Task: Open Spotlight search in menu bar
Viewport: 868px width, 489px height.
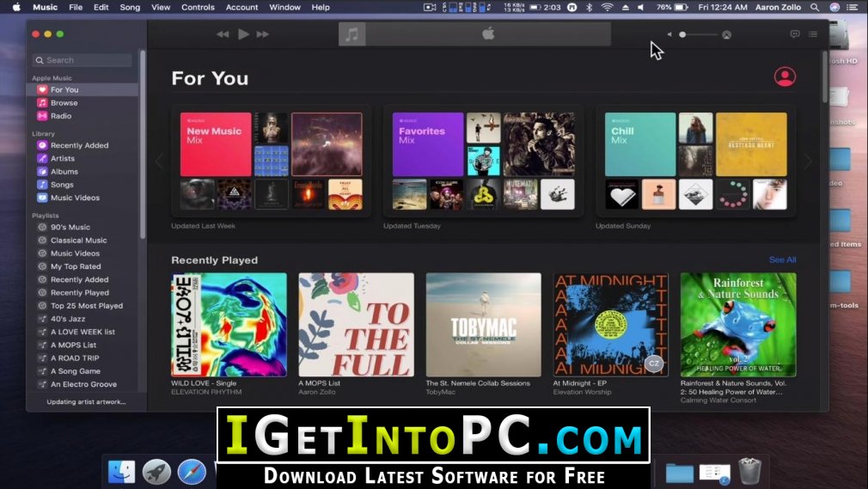Action: coord(815,7)
